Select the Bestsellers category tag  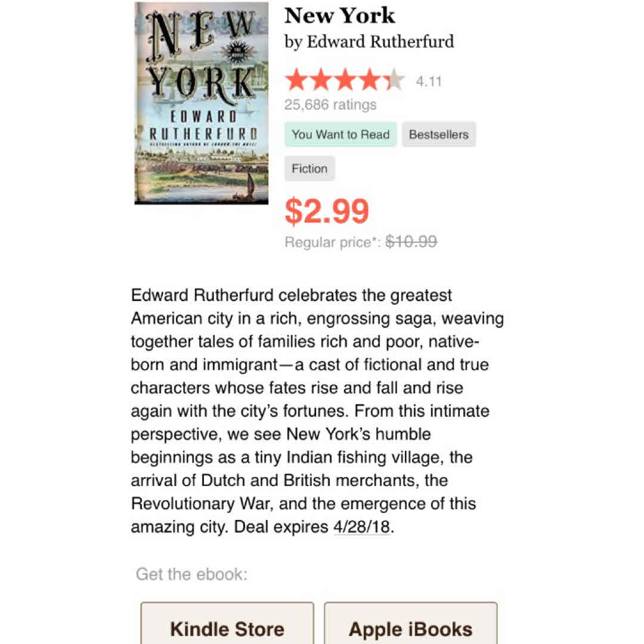point(439,135)
